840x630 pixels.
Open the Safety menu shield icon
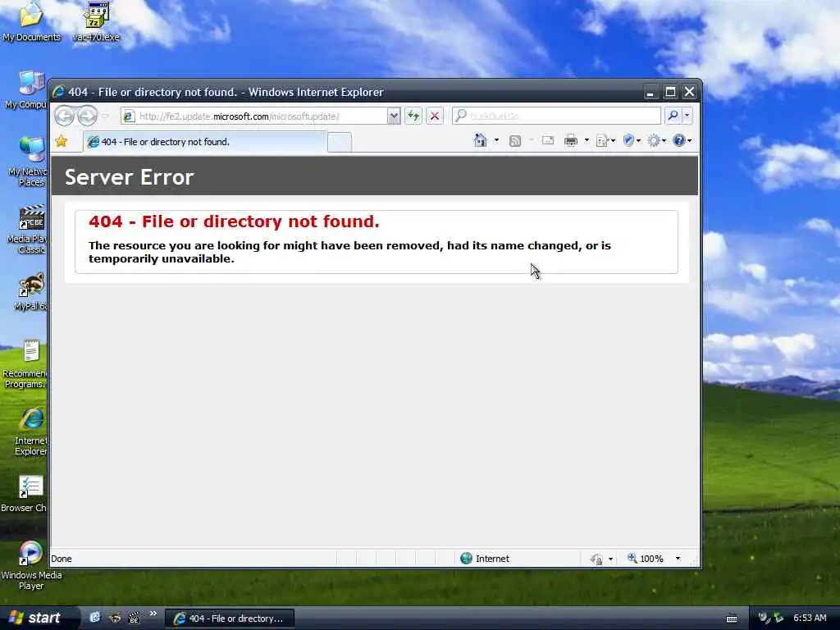632,141
